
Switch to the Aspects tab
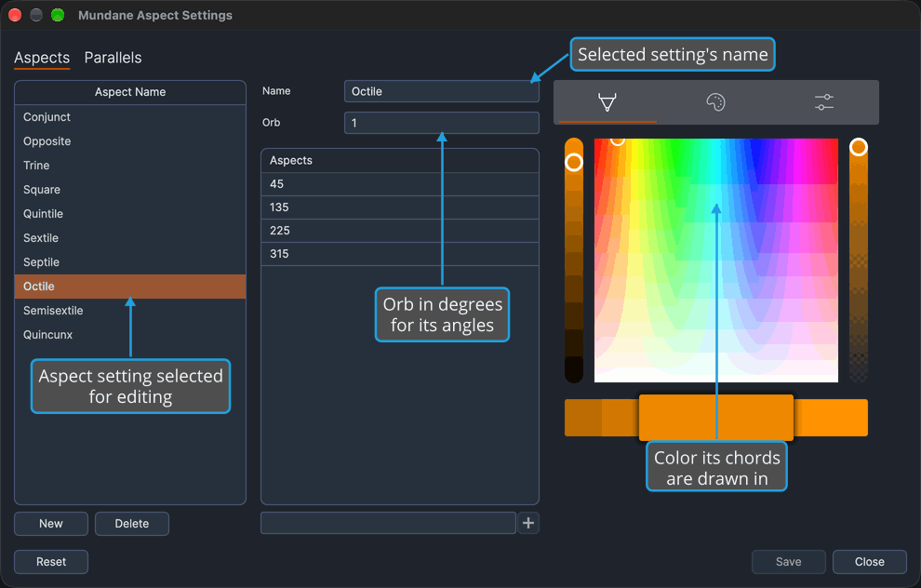42,58
